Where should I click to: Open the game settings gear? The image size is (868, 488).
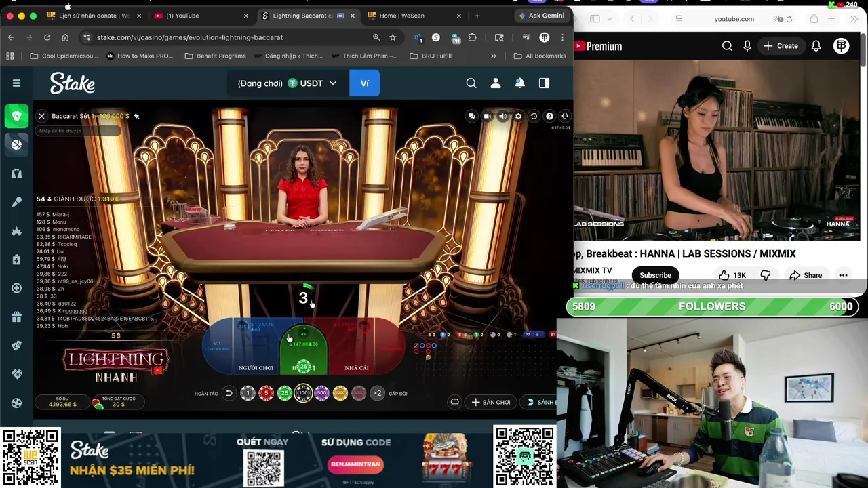(518, 116)
